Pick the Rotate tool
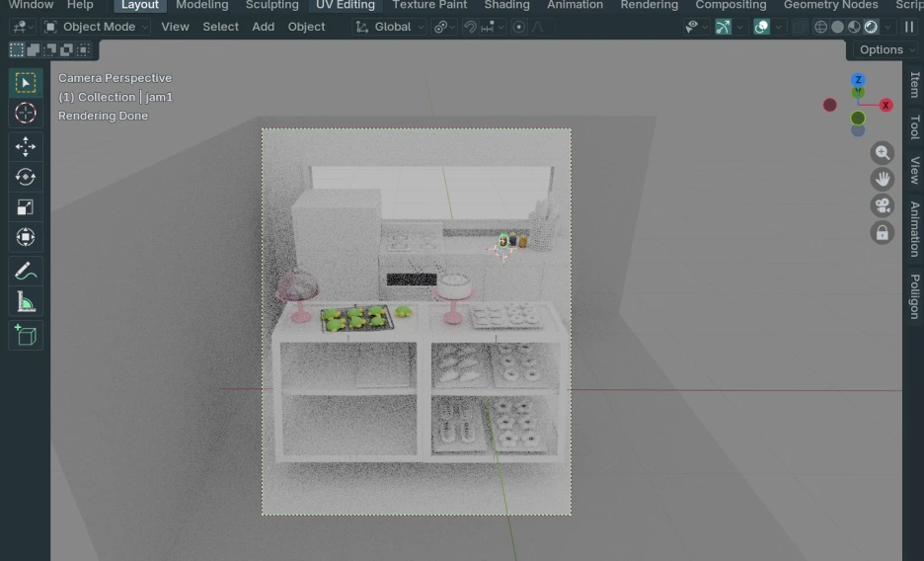Screen dimensions: 924x561 pos(26,176)
